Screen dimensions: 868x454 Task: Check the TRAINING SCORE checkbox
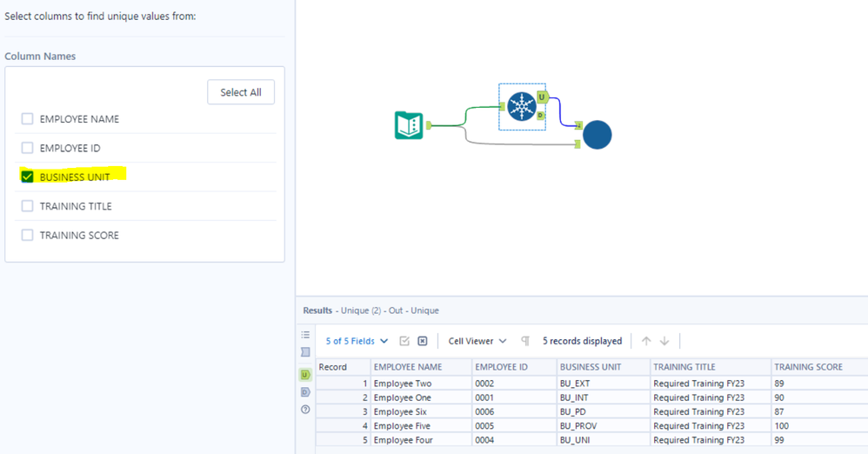[27, 235]
